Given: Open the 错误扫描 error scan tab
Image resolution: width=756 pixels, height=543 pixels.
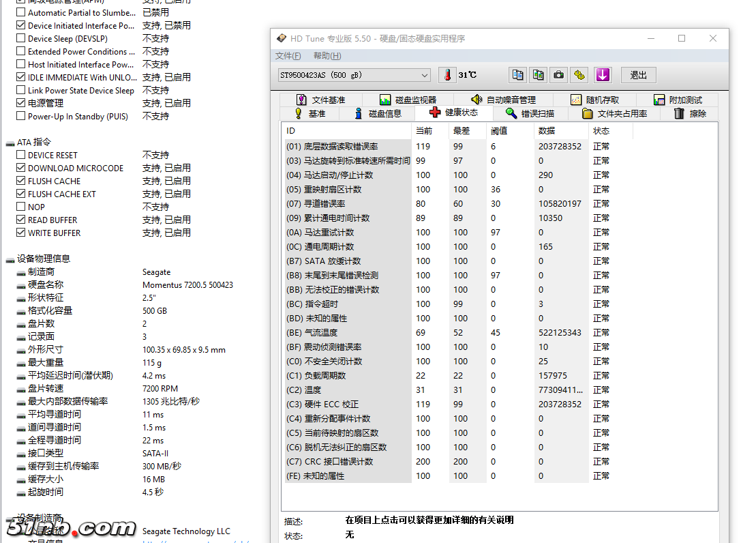Looking at the screenshot, I should [x=530, y=113].
